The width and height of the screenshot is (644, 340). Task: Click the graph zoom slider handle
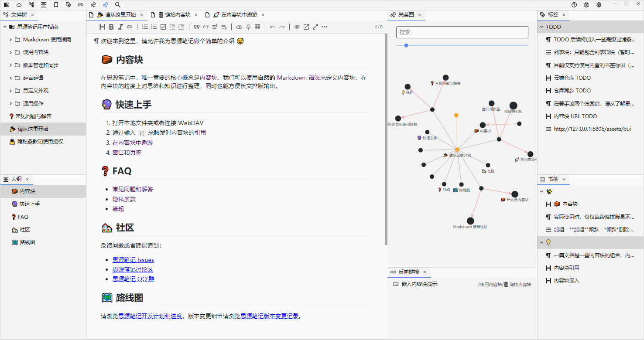pyautogui.click(x=406, y=45)
